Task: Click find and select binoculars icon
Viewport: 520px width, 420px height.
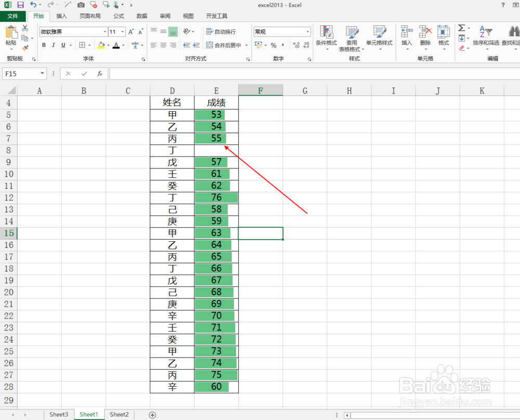Action: [x=514, y=32]
